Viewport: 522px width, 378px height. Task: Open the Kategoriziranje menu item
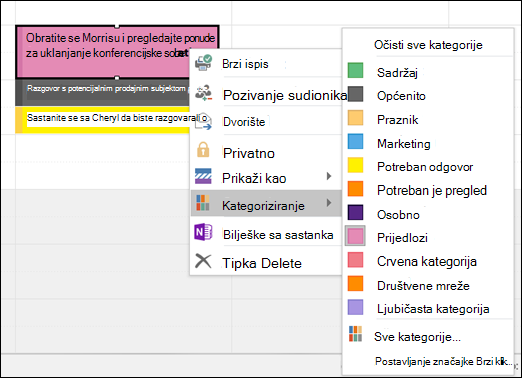[266, 204]
